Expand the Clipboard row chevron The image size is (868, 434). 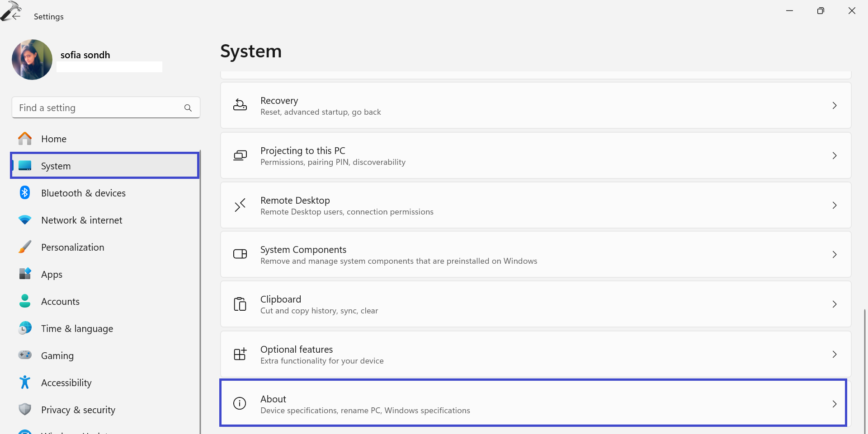(x=835, y=304)
